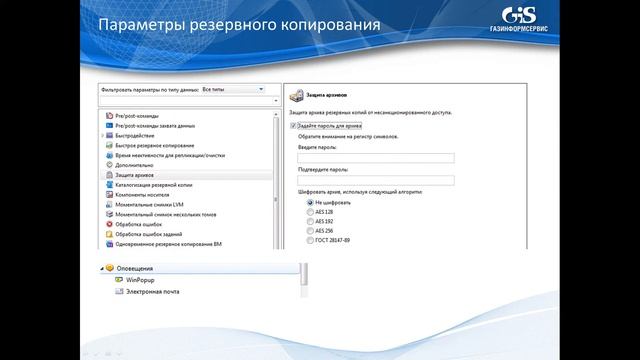Viewport: 640px width, 360px height.
Task: Click the red Обработка ошибок icon
Action: (109, 224)
